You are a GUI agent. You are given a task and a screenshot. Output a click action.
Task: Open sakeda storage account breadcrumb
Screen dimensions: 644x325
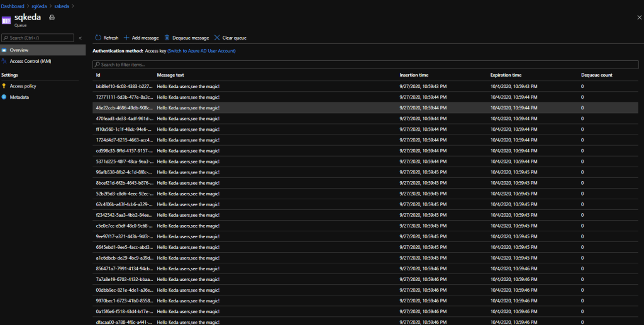[x=62, y=6]
